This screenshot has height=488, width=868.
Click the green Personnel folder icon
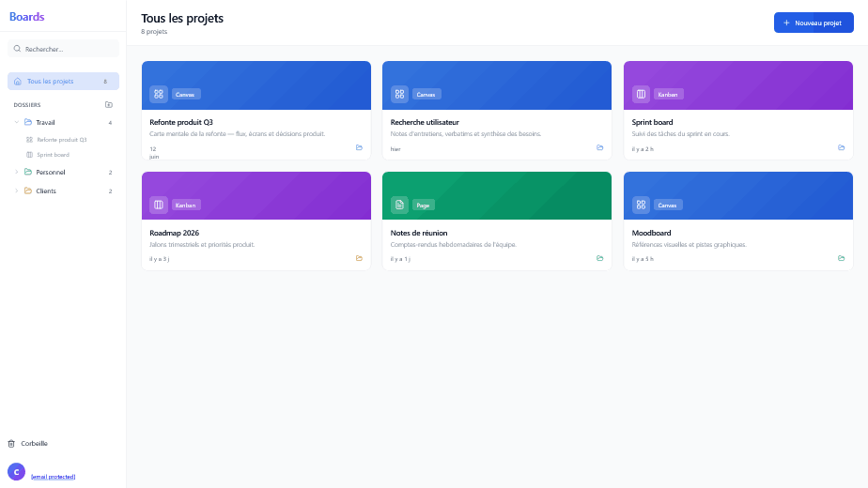28,172
